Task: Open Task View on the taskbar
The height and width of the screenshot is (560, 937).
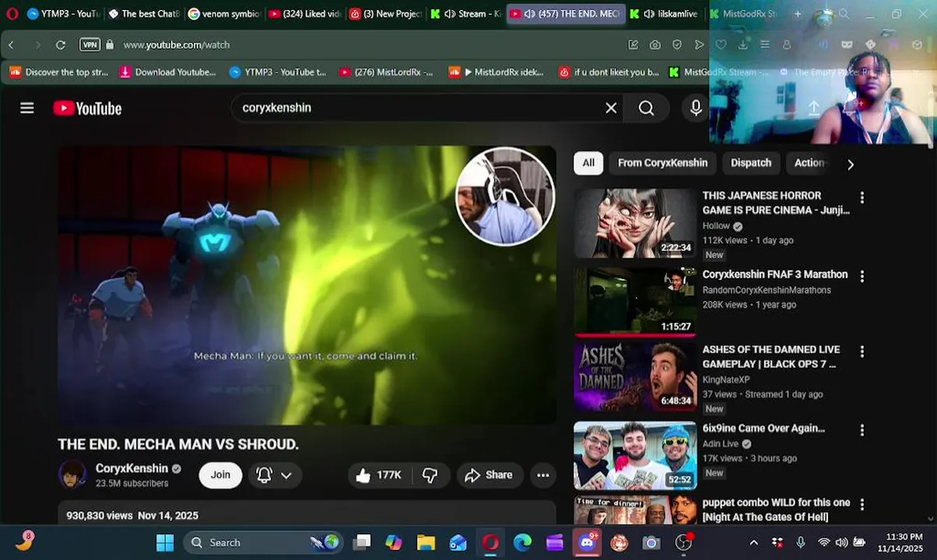Action: tap(362, 543)
